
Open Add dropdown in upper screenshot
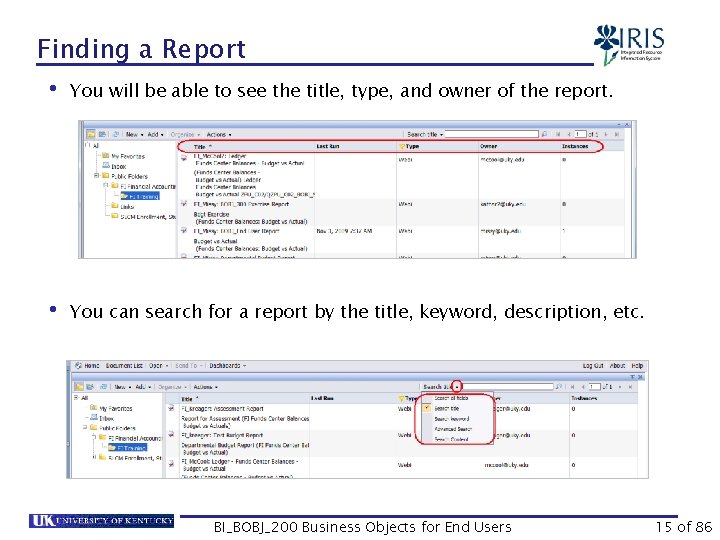click(156, 135)
